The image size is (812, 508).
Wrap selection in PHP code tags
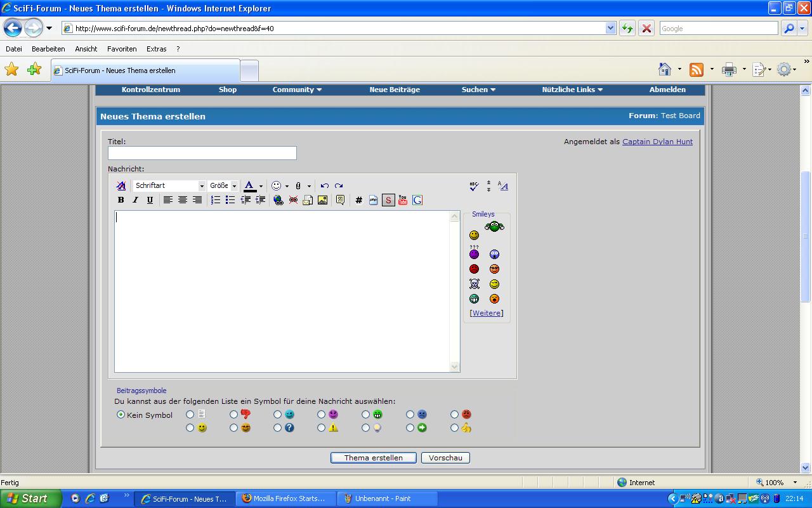tap(374, 200)
